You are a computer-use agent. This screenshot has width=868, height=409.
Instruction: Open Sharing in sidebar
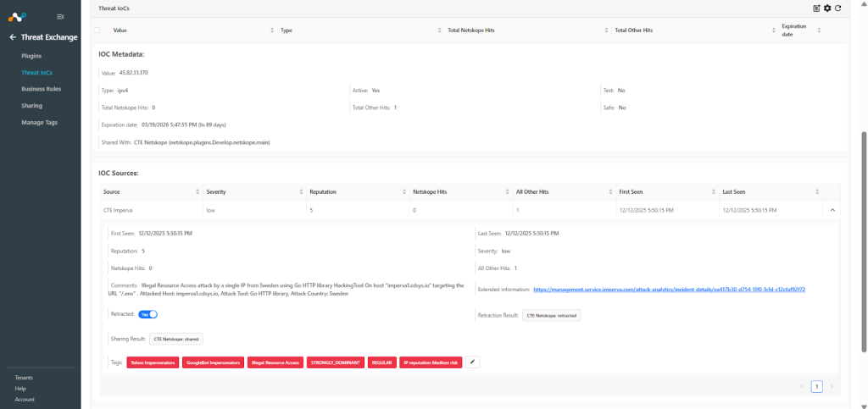31,105
